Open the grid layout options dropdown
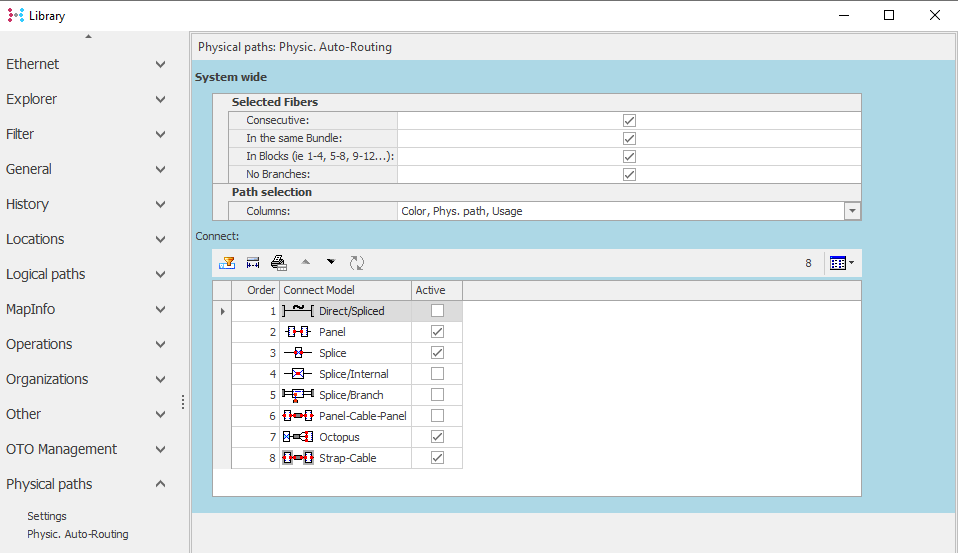 click(x=842, y=263)
